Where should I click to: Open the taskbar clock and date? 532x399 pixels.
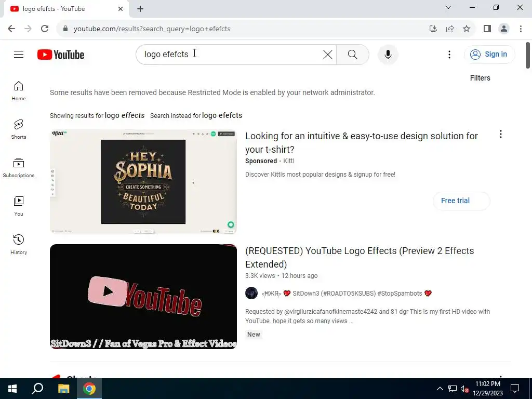tap(487, 389)
